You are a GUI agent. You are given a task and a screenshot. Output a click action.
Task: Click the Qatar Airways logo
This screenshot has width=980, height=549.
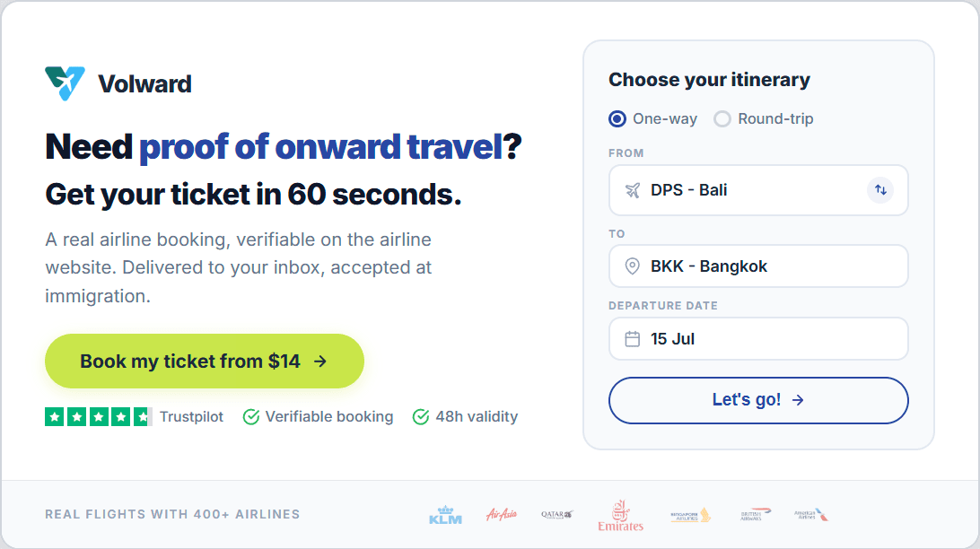(557, 515)
